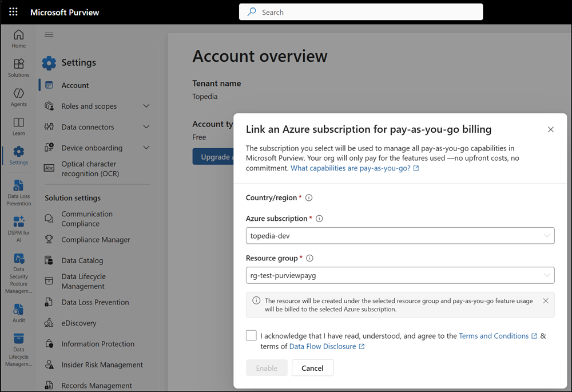This screenshot has height=392, width=572.
Task: Select Account in Settings menu
Action: tap(75, 85)
